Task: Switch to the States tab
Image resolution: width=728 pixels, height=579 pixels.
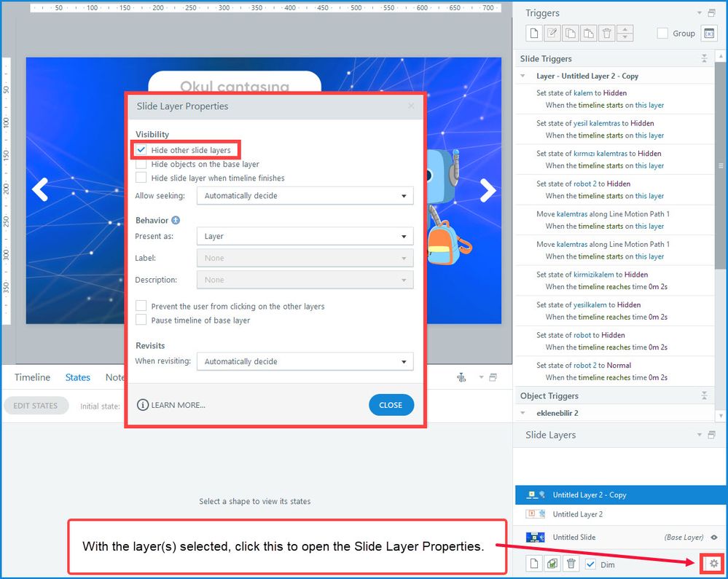Action: (77, 377)
